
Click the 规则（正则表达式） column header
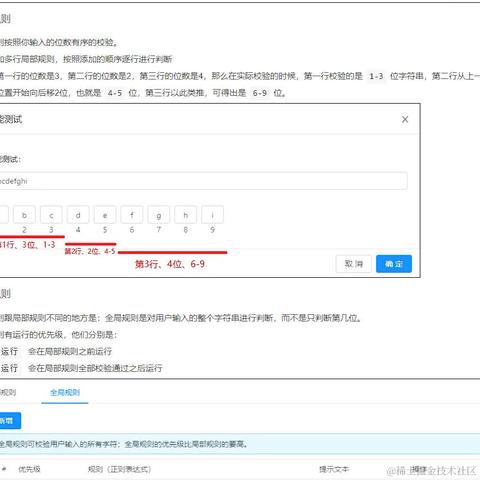click(119, 469)
